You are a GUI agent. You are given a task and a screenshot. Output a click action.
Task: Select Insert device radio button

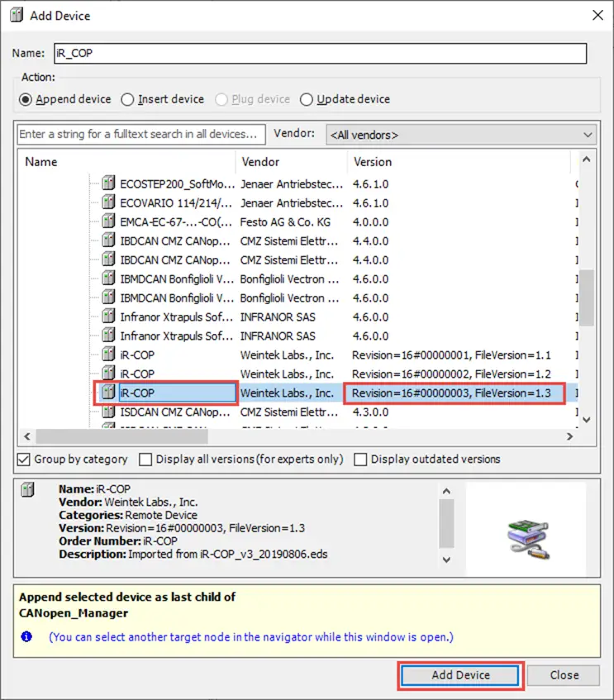coord(127,99)
